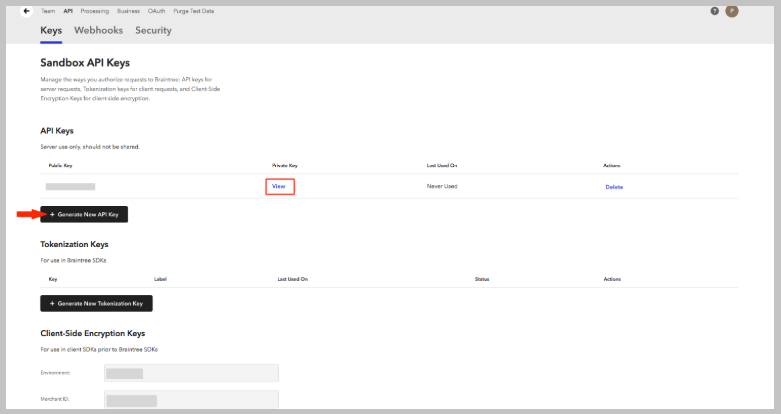The image size is (781, 414).
Task: Open the Processing menu item
Action: [x=95, y=11]
